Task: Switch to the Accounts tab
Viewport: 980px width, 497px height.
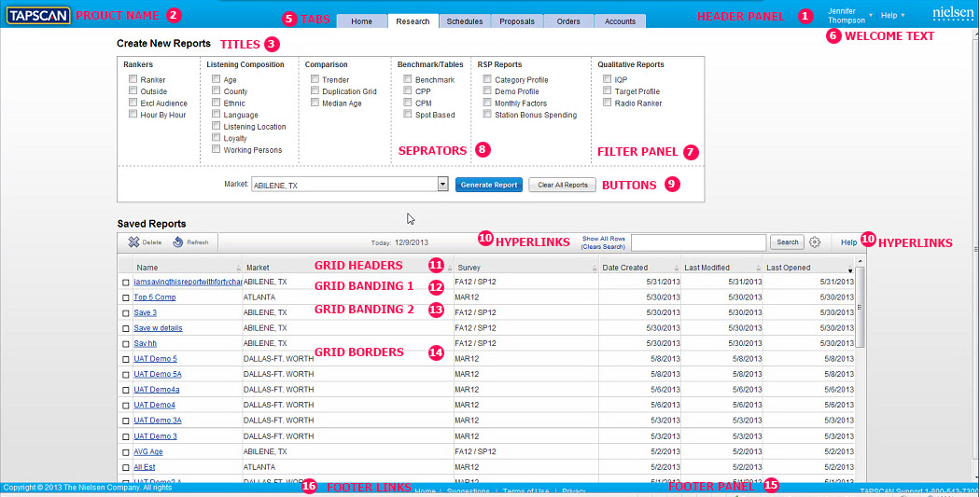Action: coord(620,21)
